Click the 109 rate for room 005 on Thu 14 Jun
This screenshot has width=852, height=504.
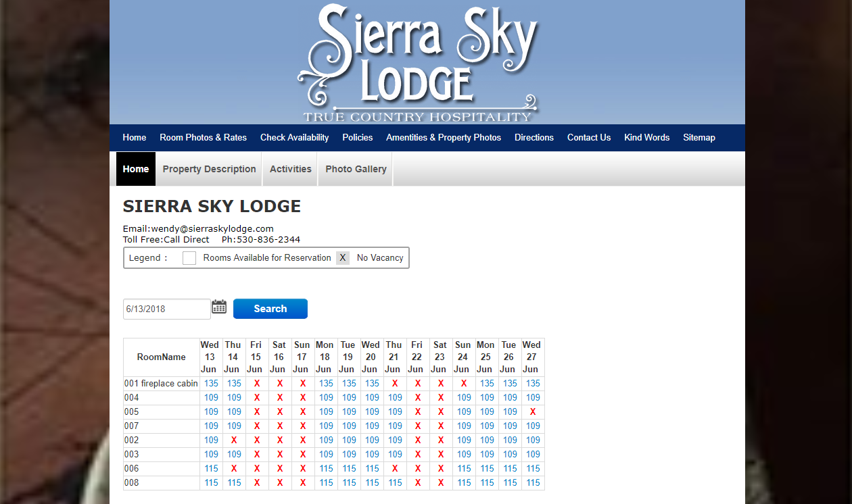(234, 412)
